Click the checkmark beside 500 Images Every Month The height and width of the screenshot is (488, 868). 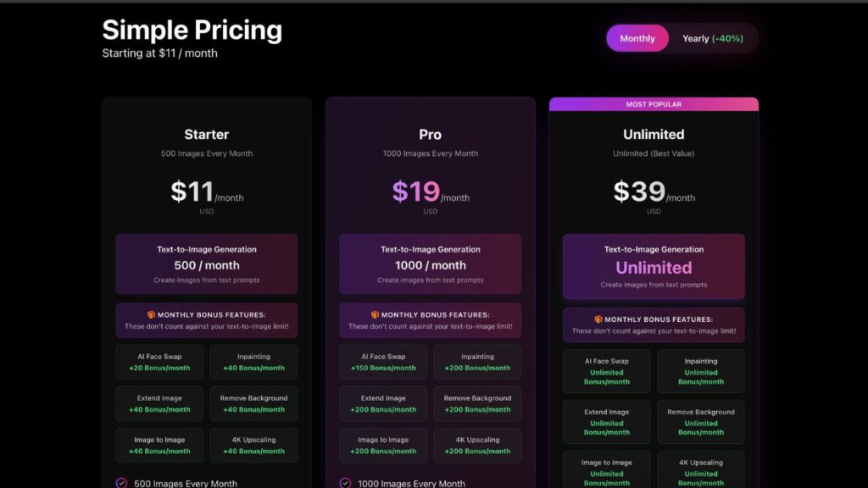coord(121,482)
